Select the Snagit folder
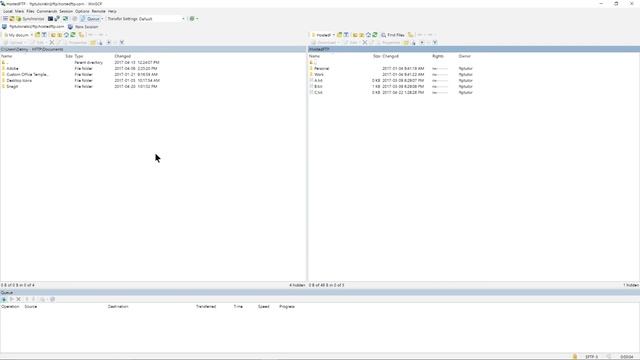The width and height of the screenshot is (640, 360). click(x=12, y=87)
